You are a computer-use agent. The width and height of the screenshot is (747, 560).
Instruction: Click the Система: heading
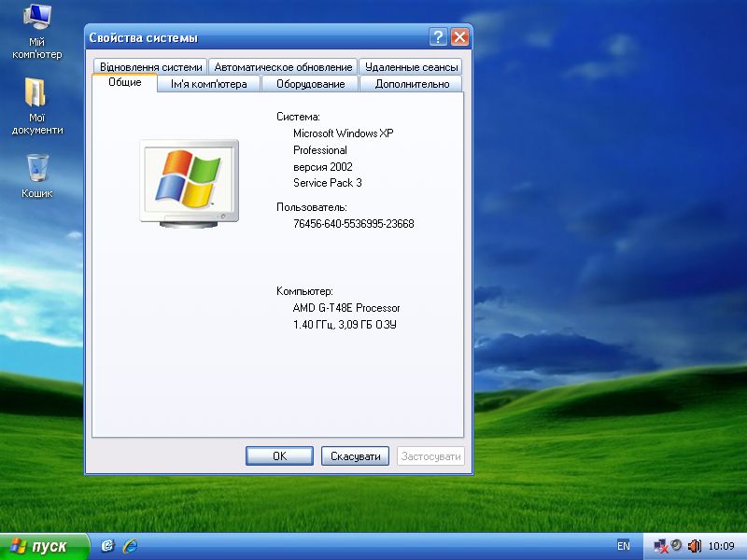pyautogui.click(x=298, y=117)
